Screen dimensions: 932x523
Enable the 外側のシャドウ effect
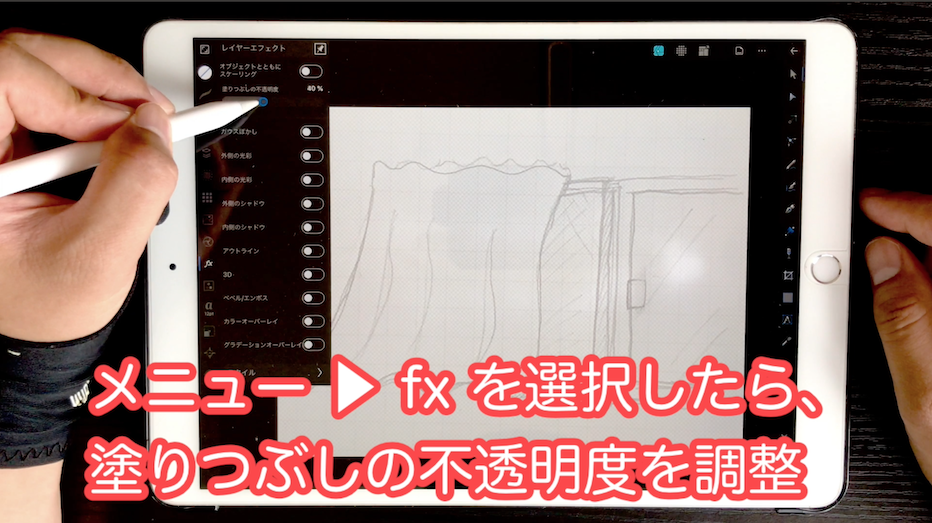pyautogui.click(x=311, y=203)
